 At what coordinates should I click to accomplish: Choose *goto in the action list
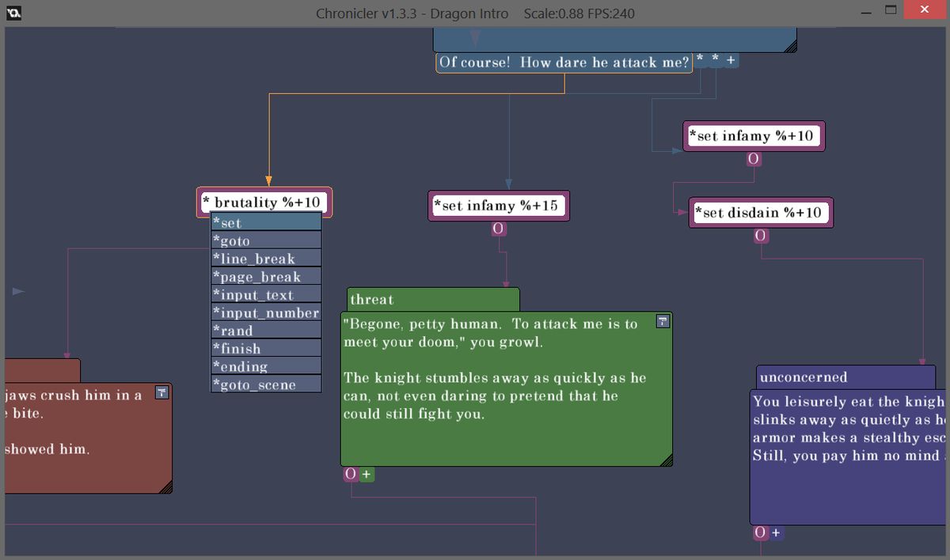(266, 241)
